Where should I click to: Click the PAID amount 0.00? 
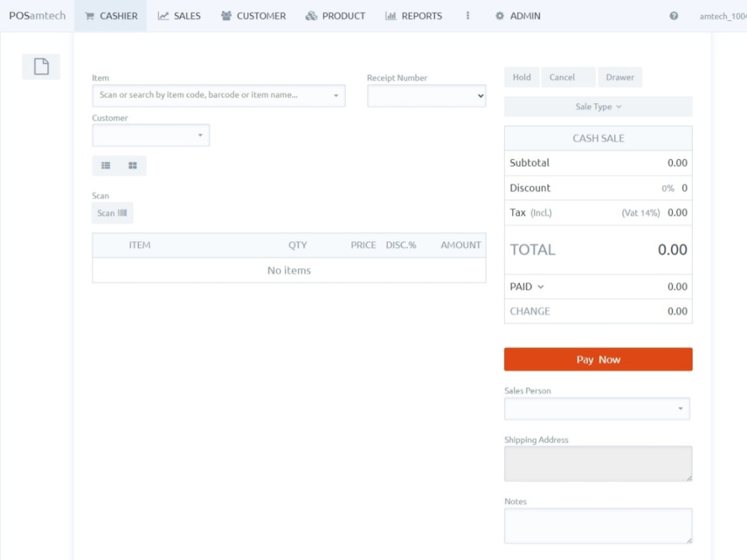[x=677, y=287]
